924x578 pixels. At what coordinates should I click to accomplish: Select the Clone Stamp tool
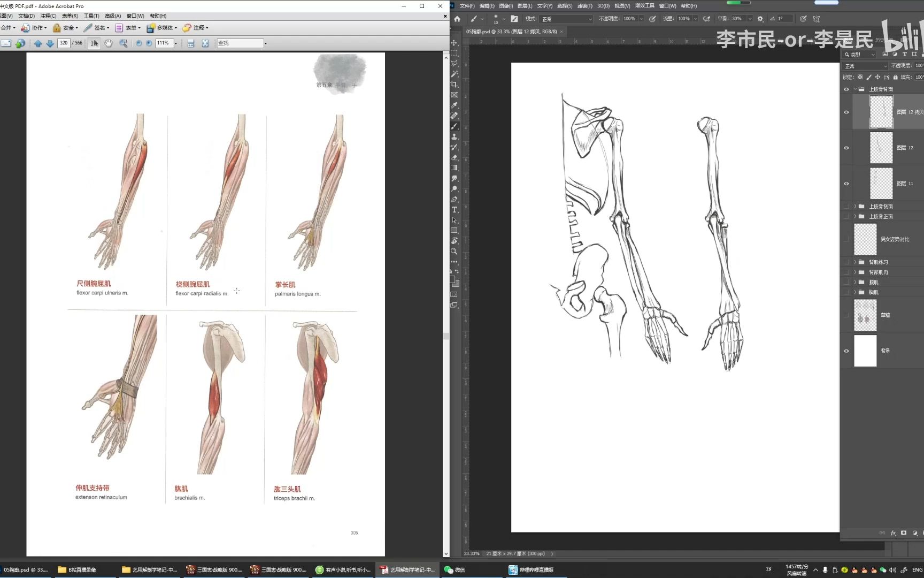(x=454, y=137)
